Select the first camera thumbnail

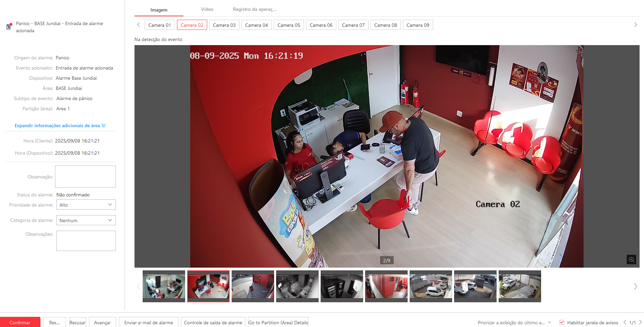coord(164,286)
